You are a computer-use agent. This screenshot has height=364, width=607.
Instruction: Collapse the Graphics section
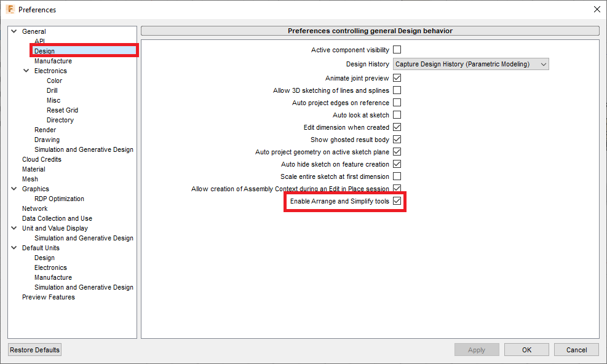coord(14,188)
